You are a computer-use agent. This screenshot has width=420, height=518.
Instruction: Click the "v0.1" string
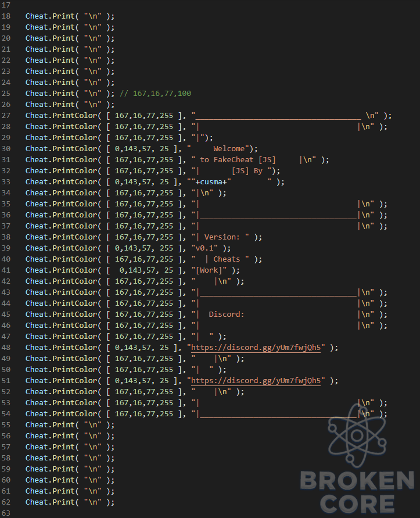point(204,248)
